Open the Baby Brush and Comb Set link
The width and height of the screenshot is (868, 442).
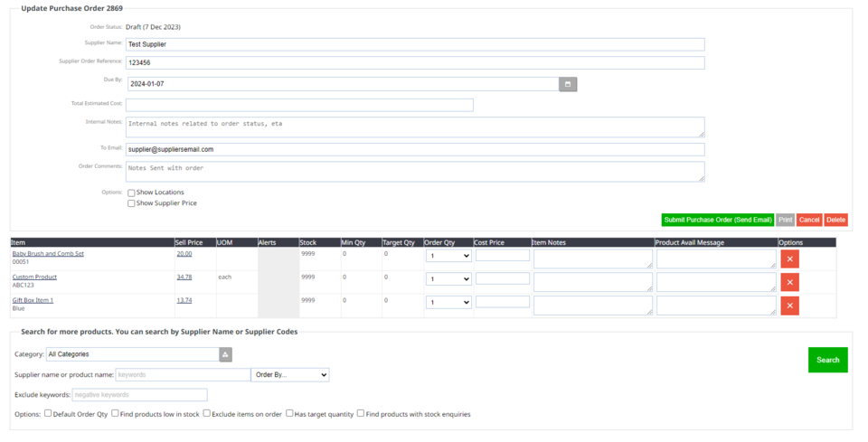click(48, 254)
